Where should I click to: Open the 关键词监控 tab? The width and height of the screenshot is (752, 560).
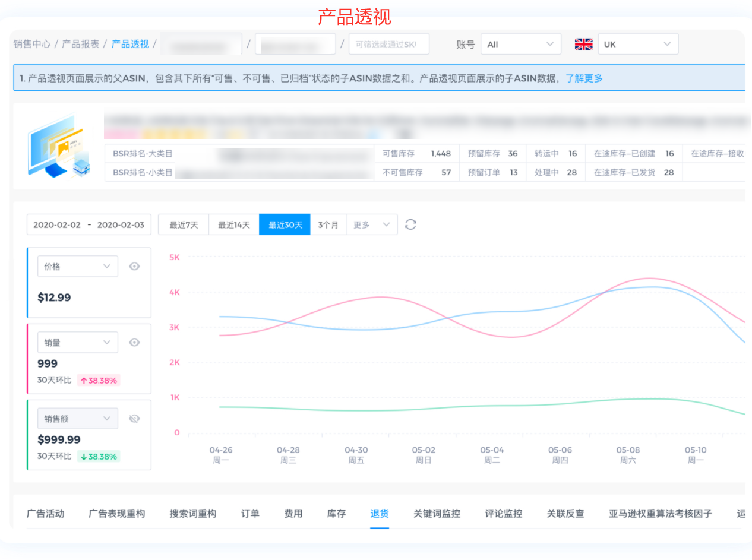coord(437,514)
